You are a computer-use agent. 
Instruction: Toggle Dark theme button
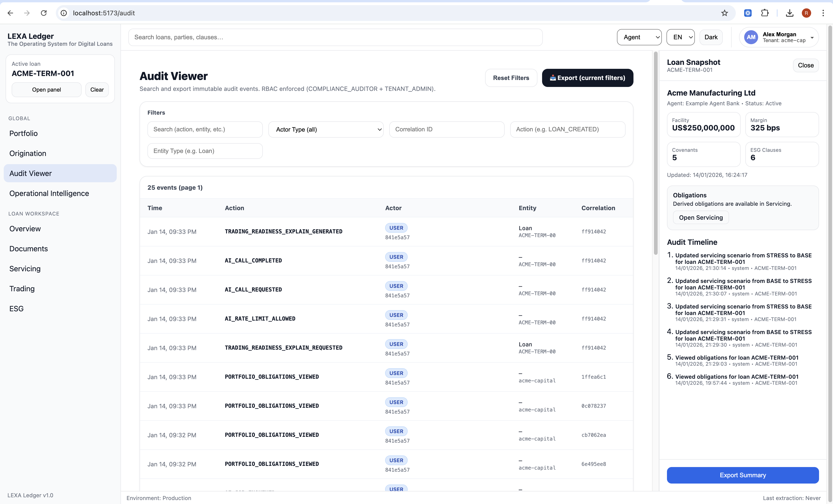click(711, 37)
